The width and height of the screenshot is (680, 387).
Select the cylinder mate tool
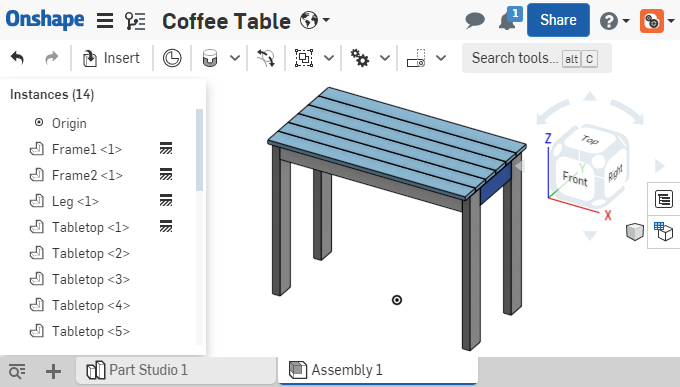210,58
